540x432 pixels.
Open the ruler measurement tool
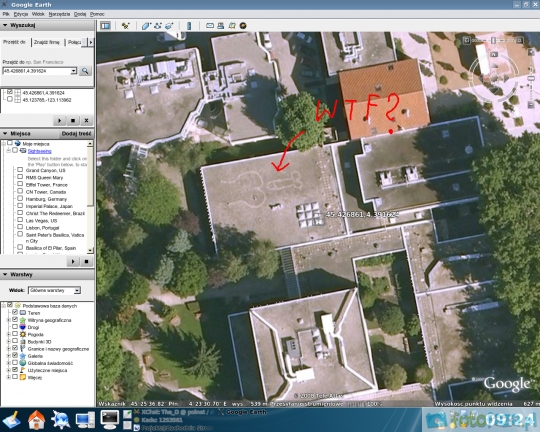tap(189, 26)
